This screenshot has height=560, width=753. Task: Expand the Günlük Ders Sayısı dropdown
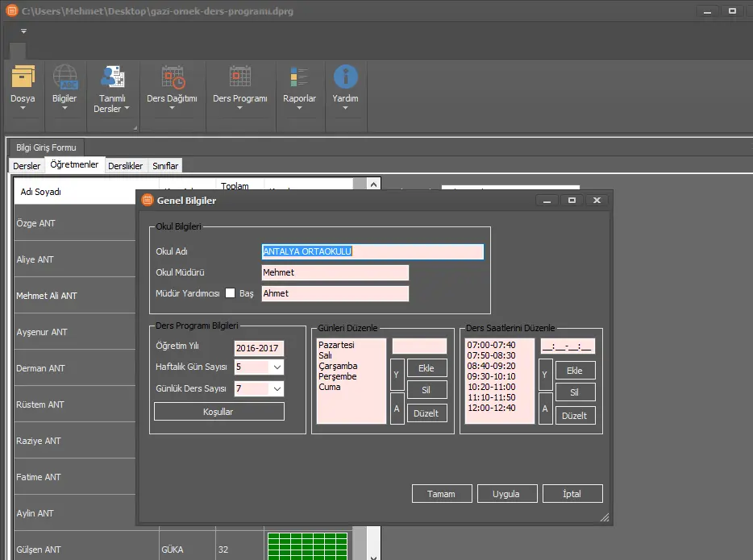[x=277, y=389]
